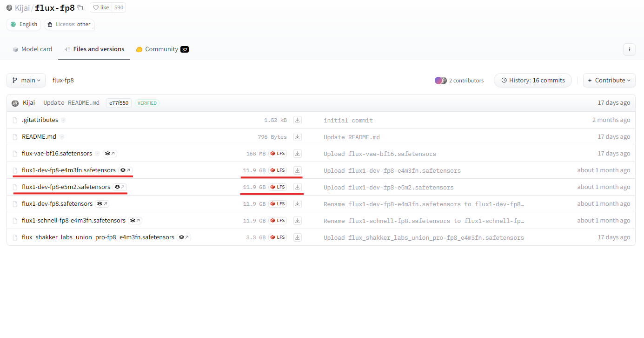Switch to the Model card tab
The width and height of the screenshot is (644, 338).
click(x=32, y=49)
